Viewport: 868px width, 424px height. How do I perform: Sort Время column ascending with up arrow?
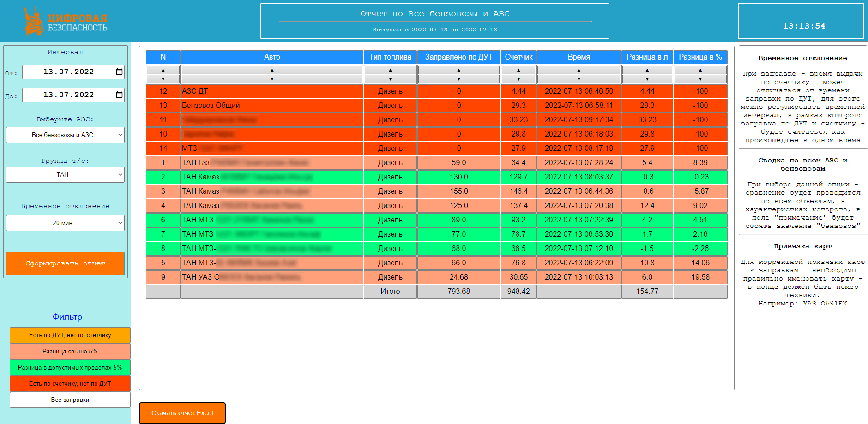click(579, 70)
